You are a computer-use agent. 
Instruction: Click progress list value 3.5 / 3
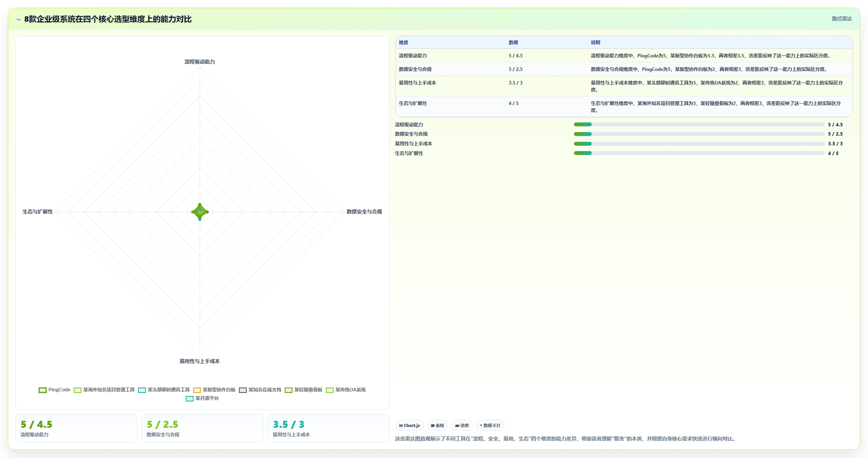[835, 144]
